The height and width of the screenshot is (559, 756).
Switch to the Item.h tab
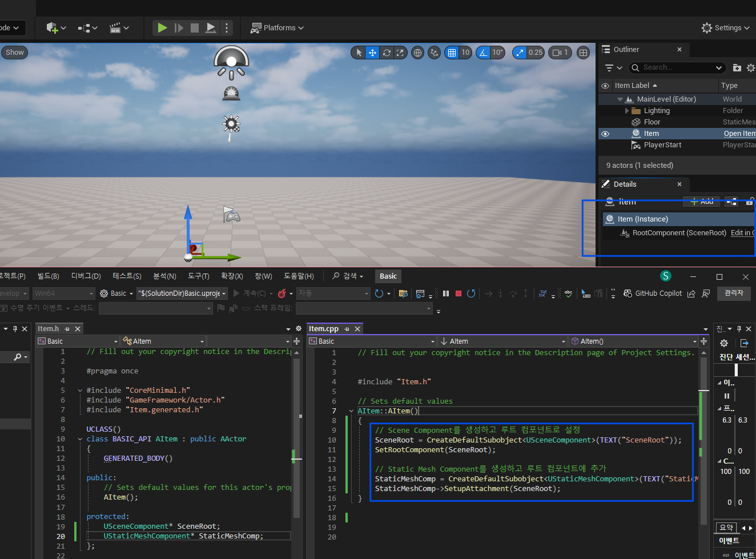[x=49, y=329]
